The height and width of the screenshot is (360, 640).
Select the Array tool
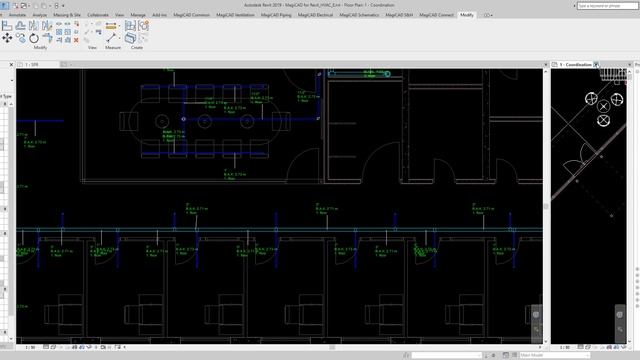[59, 32]
